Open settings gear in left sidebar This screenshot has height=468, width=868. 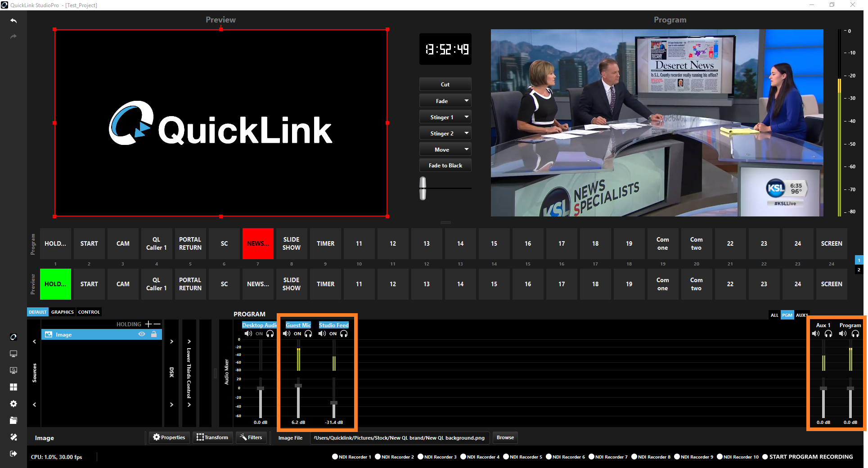(13, 404)
